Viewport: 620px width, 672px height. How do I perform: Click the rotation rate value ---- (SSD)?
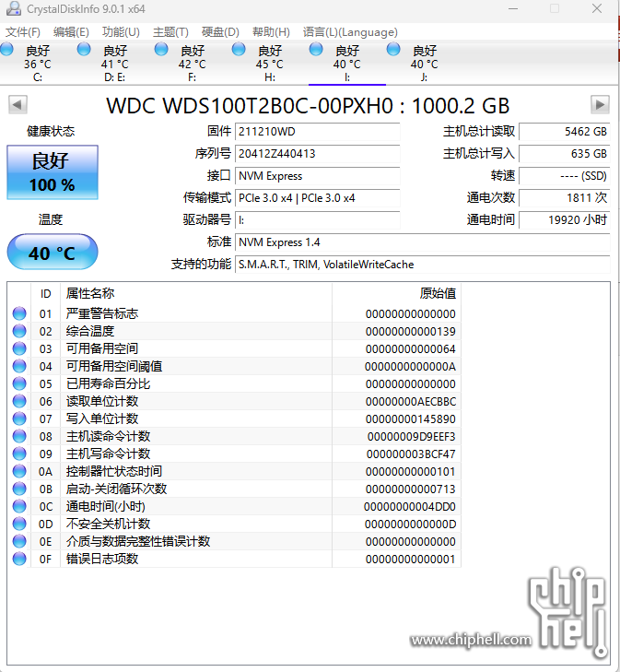point(565,176)
